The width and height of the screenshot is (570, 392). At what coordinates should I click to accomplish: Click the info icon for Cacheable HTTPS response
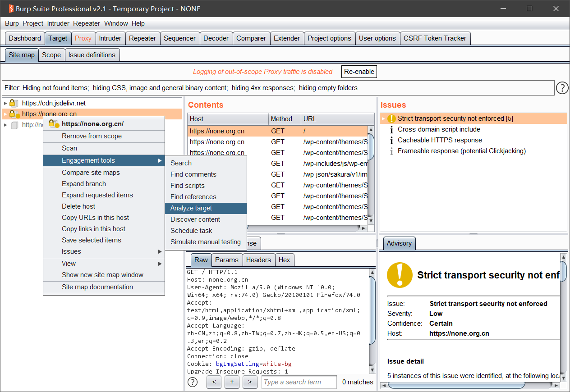pyautogui.click(x=391, y=140)
